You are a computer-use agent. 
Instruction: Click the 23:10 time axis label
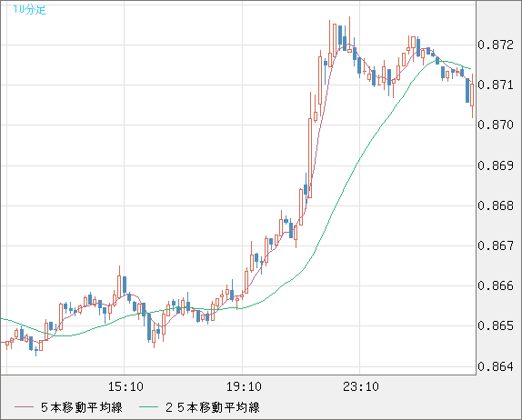361,386
